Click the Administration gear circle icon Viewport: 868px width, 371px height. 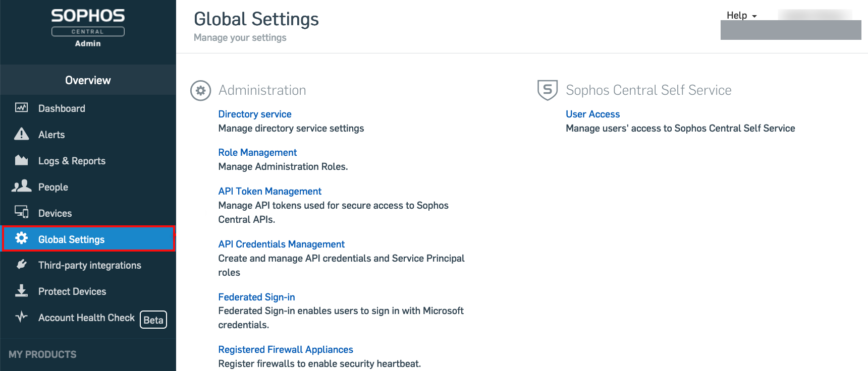click(x=201, y=91)
